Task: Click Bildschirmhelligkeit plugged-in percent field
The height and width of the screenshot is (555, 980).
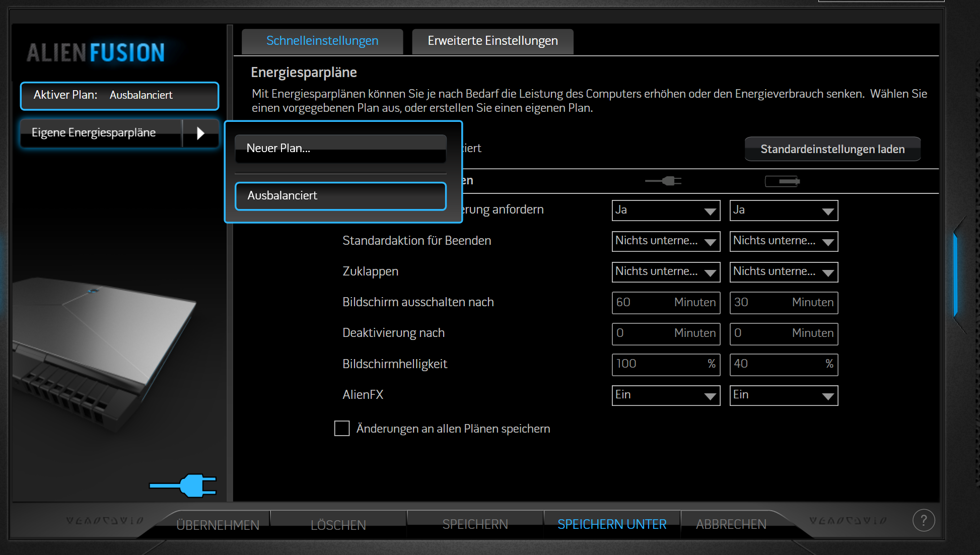Action: pos(666,364)
